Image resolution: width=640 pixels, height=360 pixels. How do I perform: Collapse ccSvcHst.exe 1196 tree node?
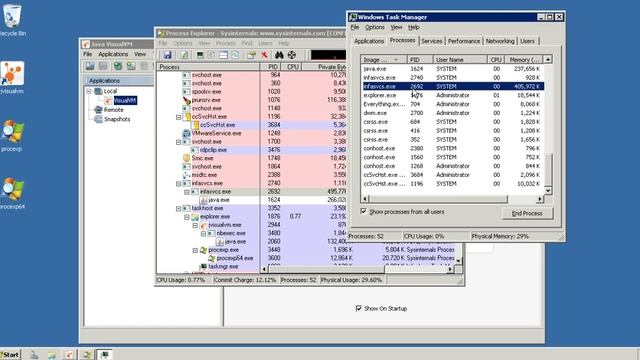pyautogui.click(x=178, y=117)
